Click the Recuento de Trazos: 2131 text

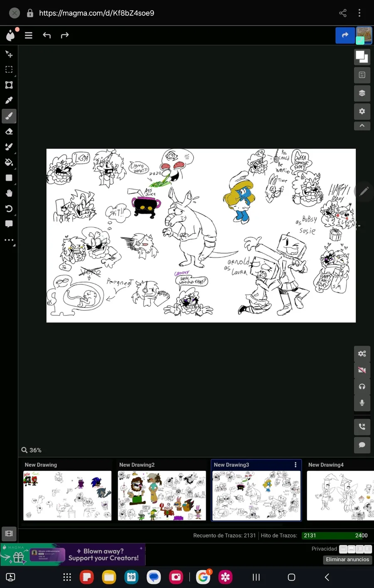[224, 536]
